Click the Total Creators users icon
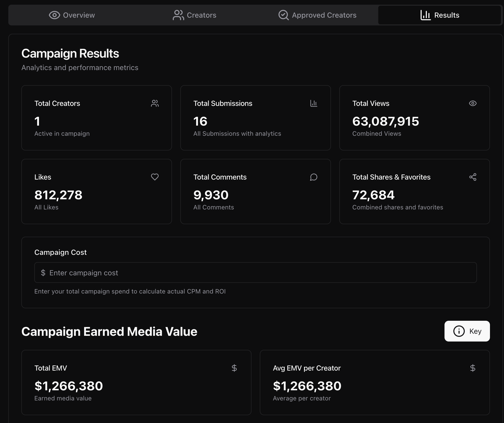Image resolution: width=504 pixels, height=423 pixels. 155,103
